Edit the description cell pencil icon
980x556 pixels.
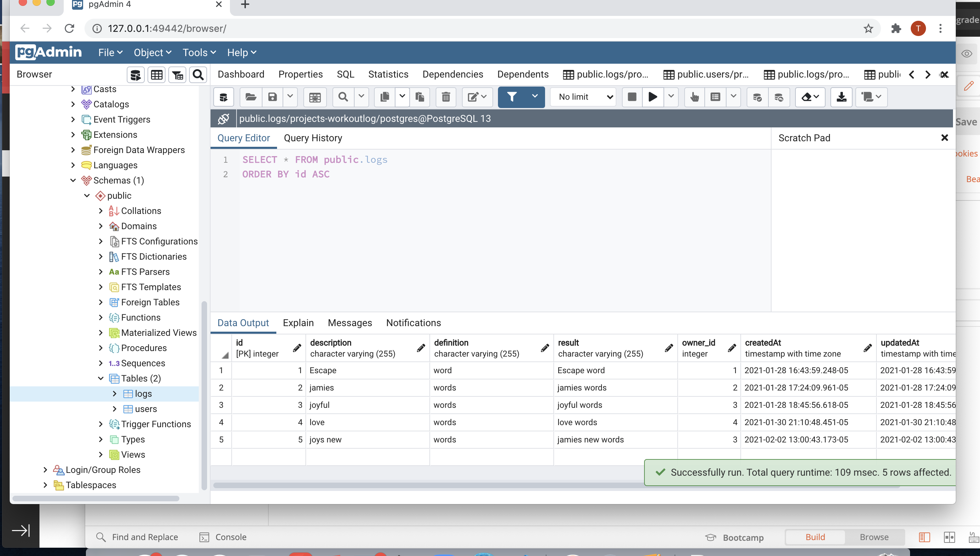point(421,348)
